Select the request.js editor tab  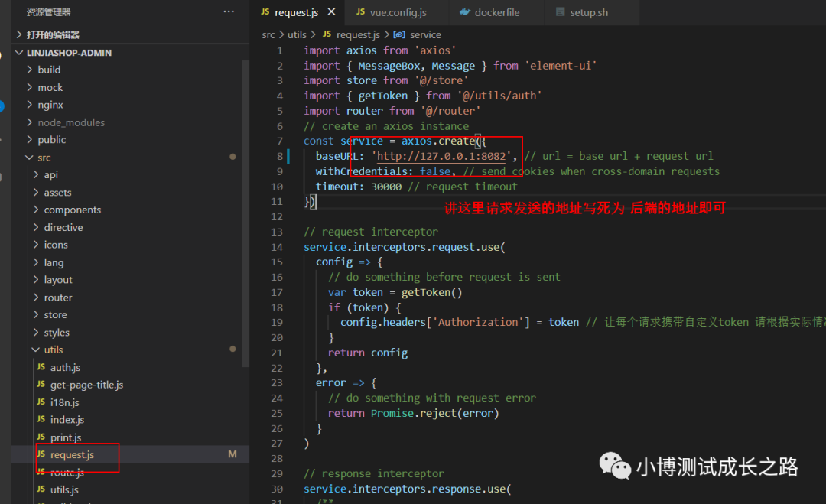[x=297, y=13]
